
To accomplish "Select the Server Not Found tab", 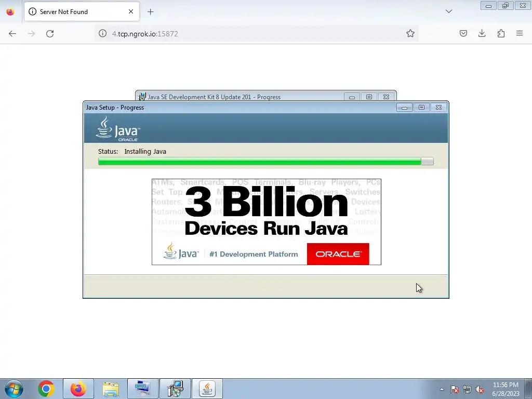I will pyautogui.click(x=82, y=11).
